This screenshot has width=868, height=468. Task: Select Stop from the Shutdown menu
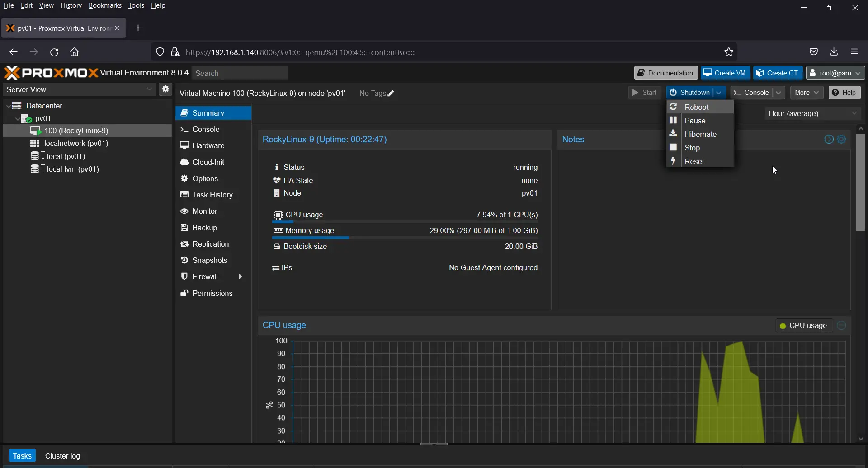coord(700,148)
